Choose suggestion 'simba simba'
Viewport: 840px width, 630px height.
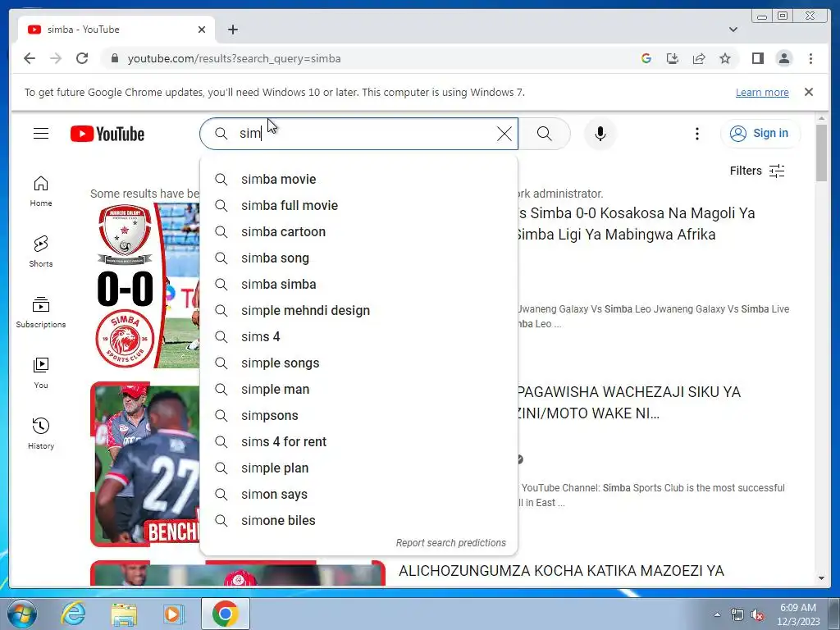coord(358,284)
